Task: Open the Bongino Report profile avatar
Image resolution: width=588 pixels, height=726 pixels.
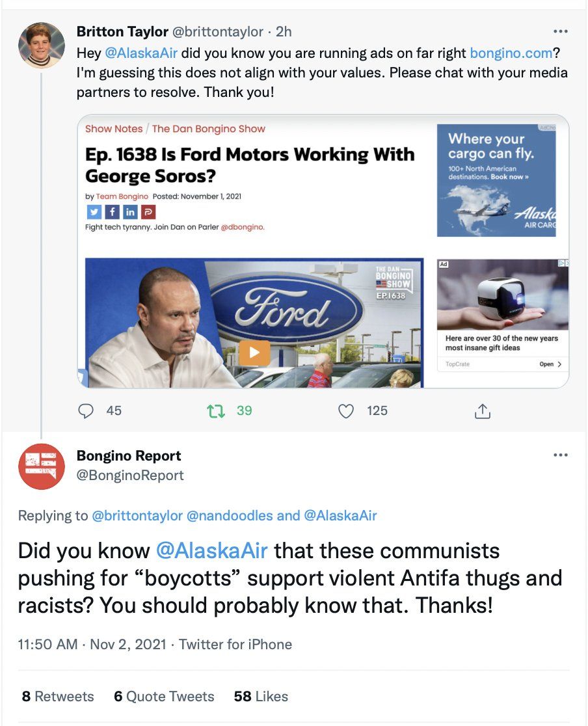Action: [x=42, y=466]
